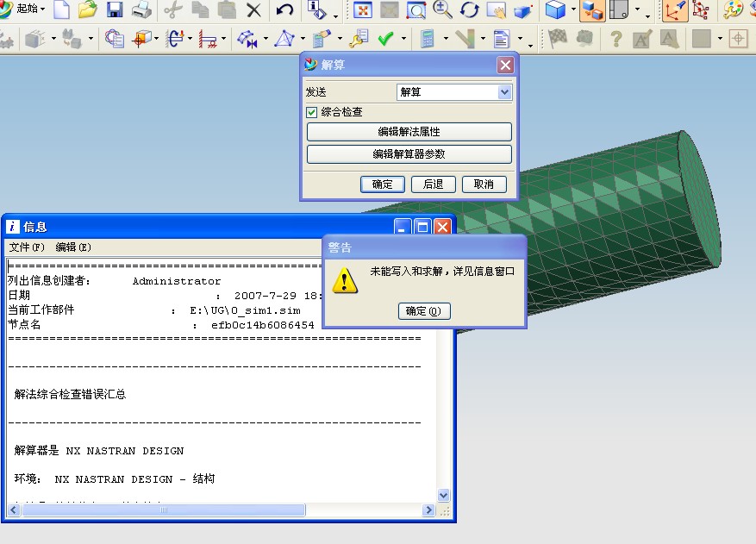
Task: Select the 3D tetrahedral mesh icon
Action: [284, 39]
